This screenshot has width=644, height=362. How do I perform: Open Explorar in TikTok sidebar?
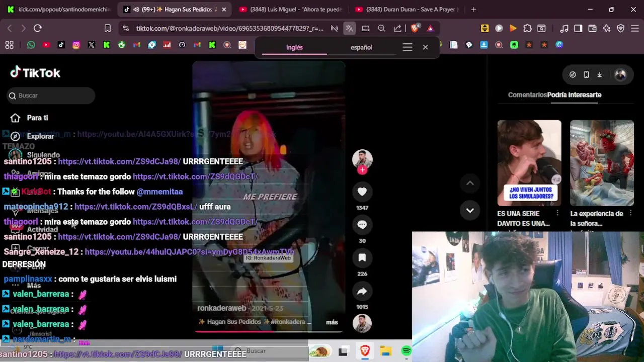point(40,136)
